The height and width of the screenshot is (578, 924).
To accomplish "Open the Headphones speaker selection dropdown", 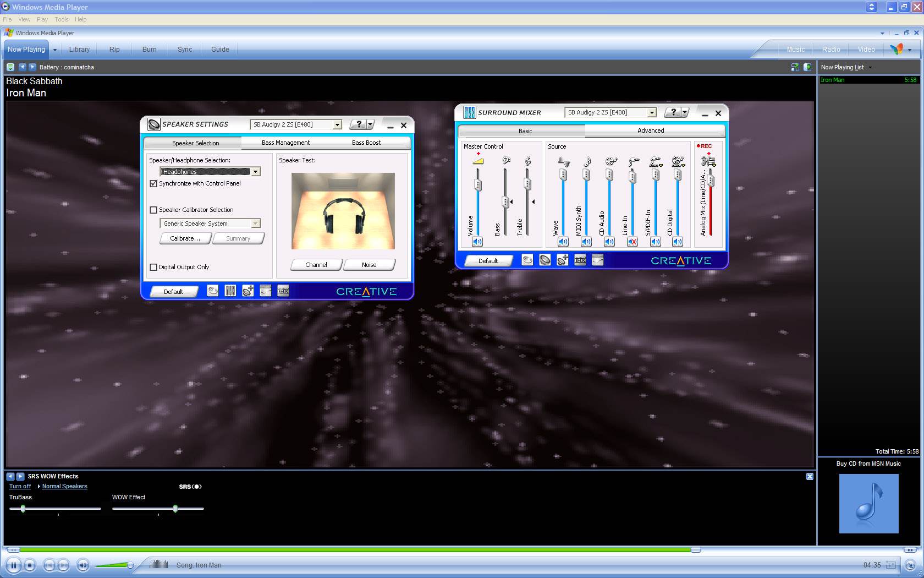I will (x=255, y=172).
